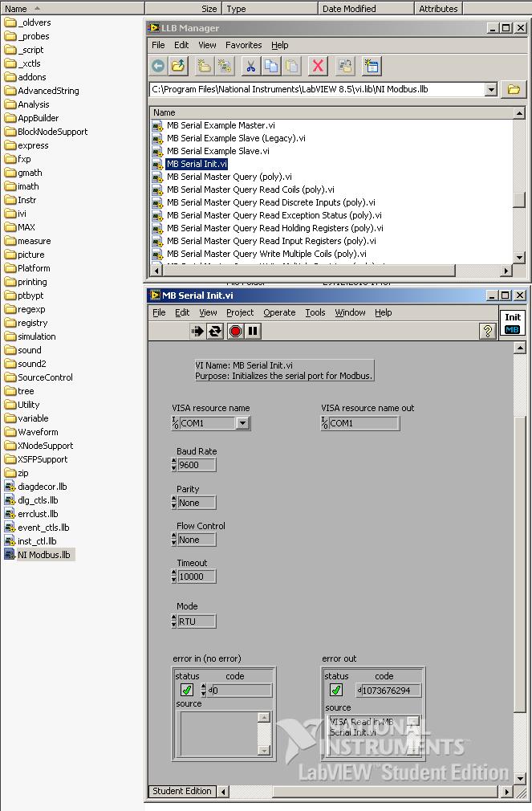
Task: Toggle the error in status checkbox
Action: click(x=187, y=690)
